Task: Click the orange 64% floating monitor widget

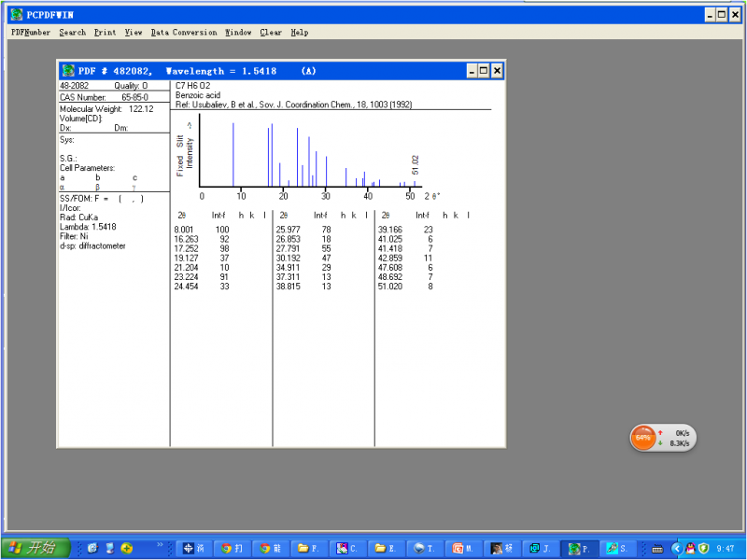Action: [643, 438]
